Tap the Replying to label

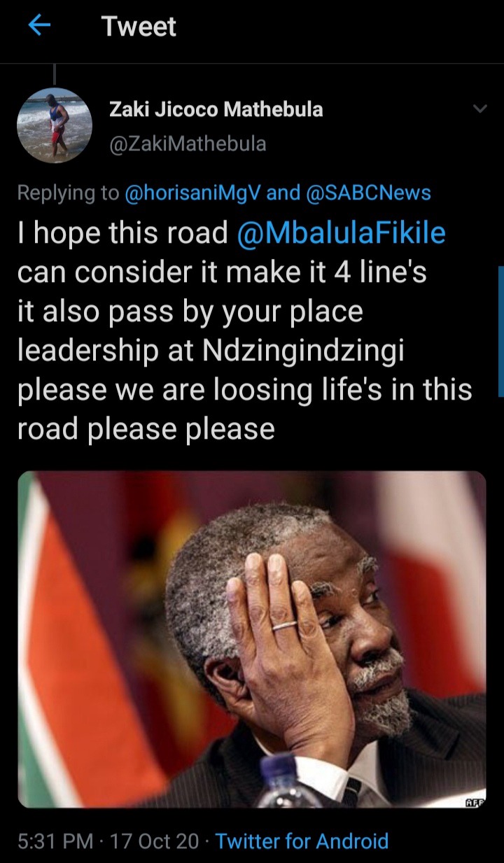pos(68,193)
